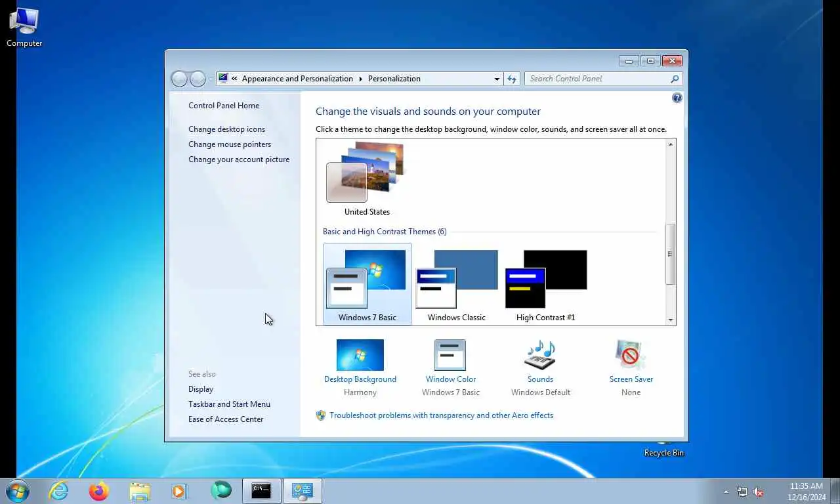Open the Window Color icon
This screenshot has width=840, height=504.
[450, 355]
